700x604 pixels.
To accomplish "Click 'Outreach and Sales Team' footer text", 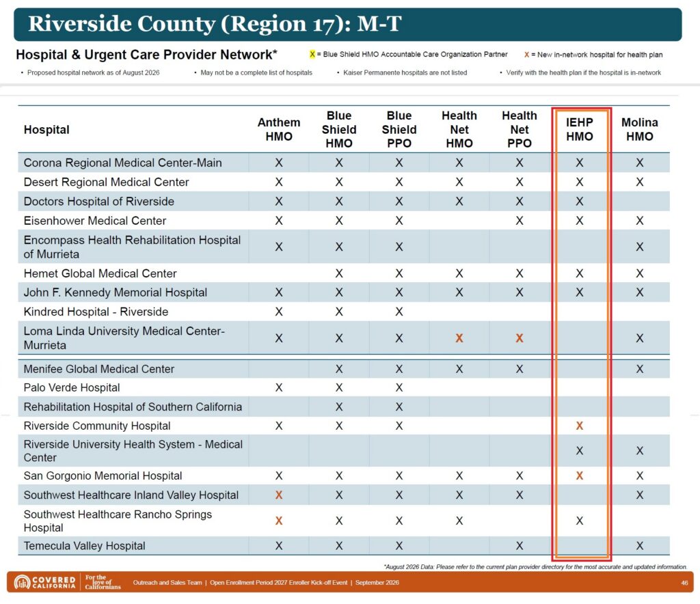I will click(167, 583).
